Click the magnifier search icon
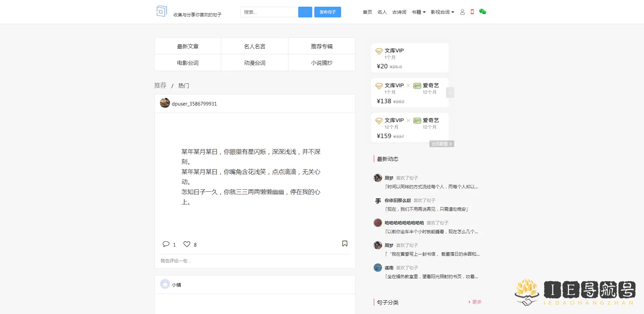 305,12
